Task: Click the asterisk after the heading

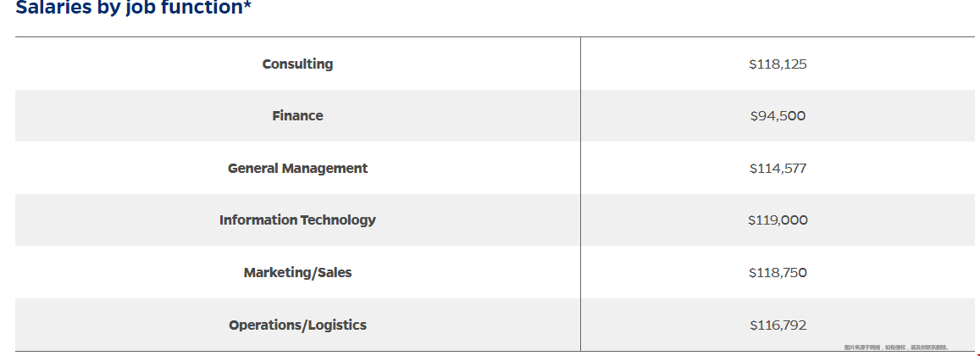Action: pos(246,5)
